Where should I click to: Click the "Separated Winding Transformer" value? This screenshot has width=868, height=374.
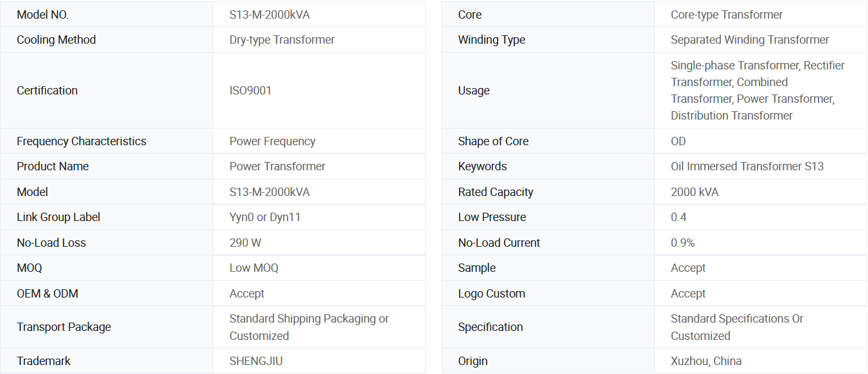[x=750, y=40]
